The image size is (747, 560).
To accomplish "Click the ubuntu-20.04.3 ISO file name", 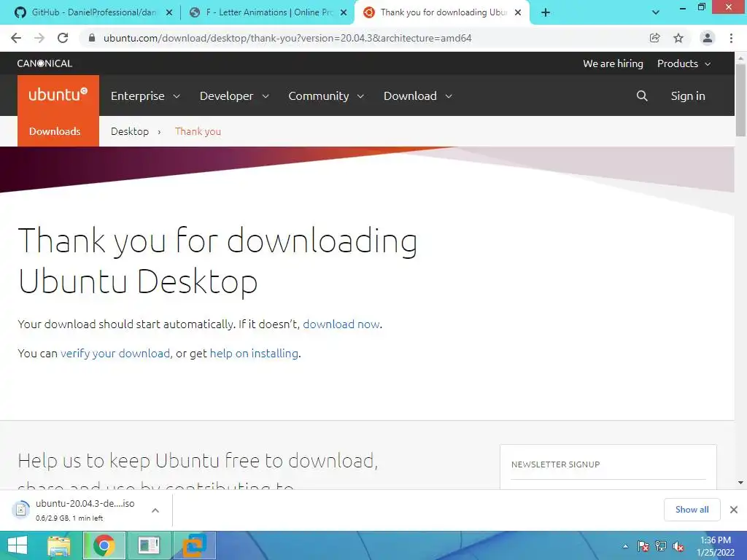I will 85,503.
